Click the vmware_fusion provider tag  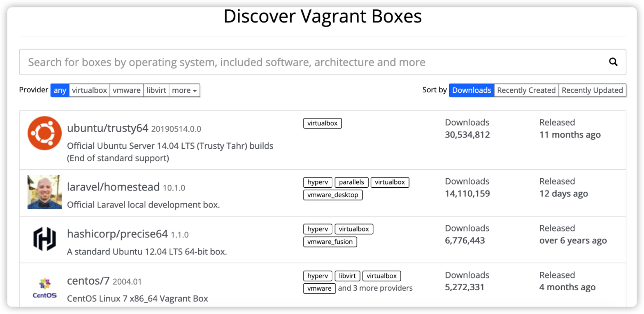click(x=330, y=242)
